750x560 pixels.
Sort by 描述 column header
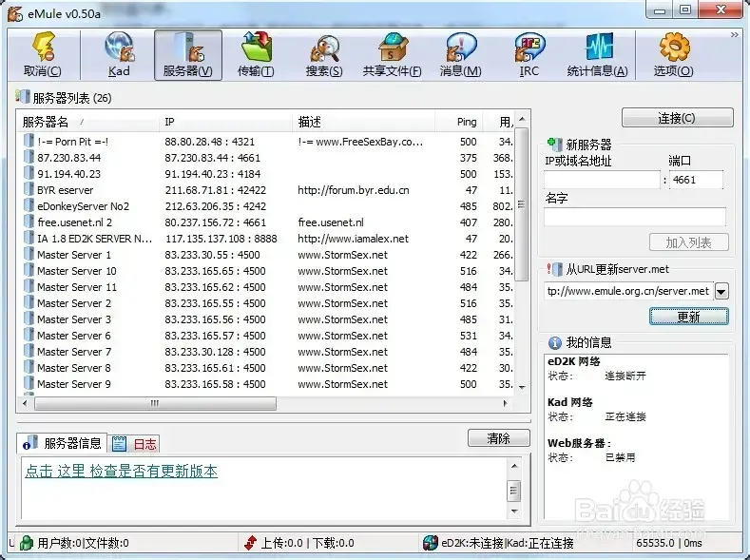[363, 122]
